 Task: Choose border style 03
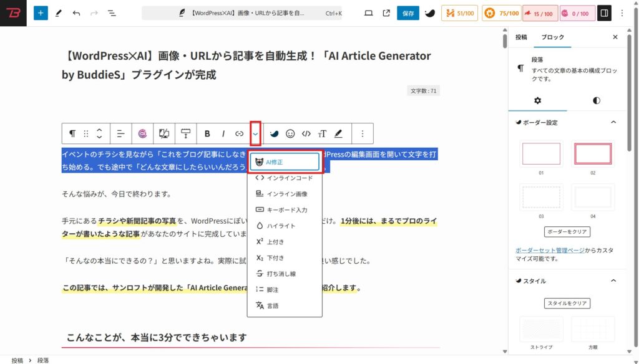[x=541, y=197]
